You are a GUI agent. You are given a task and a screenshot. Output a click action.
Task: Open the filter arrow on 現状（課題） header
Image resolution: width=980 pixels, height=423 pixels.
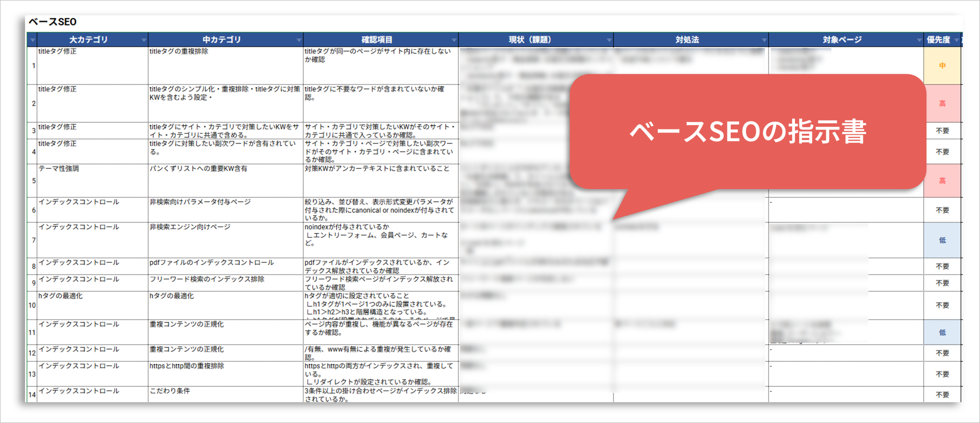(609, 40)
